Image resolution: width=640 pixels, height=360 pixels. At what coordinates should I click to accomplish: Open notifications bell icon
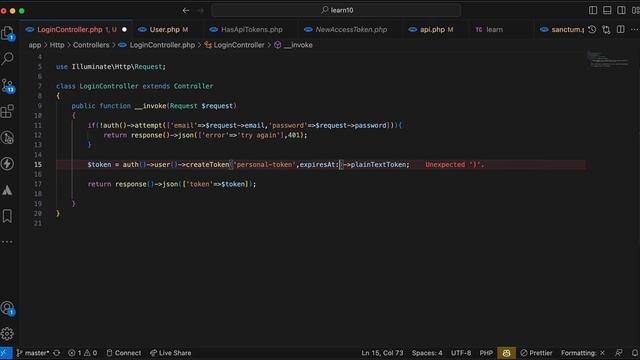point(635,353)
